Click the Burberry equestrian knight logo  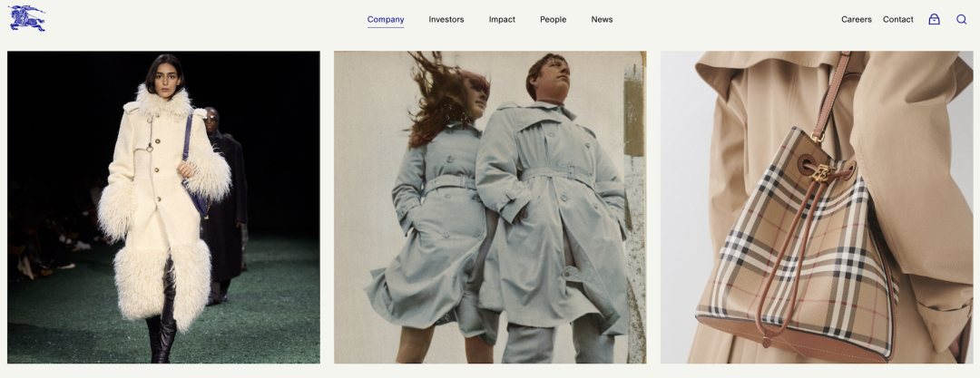point(27,19)
